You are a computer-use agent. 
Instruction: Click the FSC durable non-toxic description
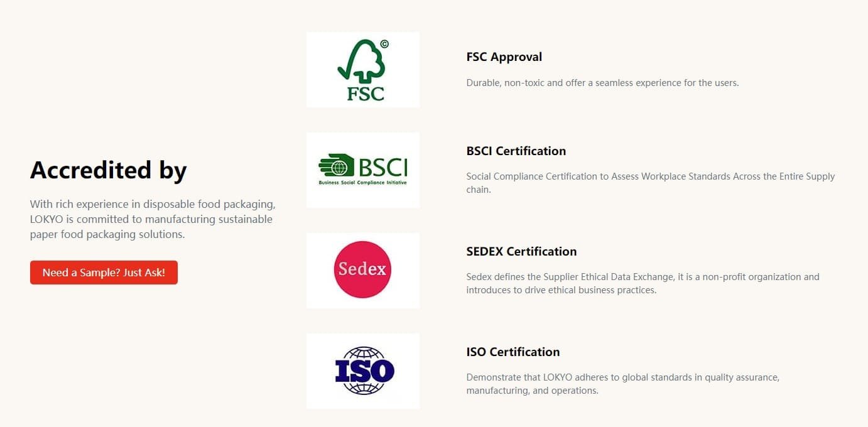click(602, 82)
